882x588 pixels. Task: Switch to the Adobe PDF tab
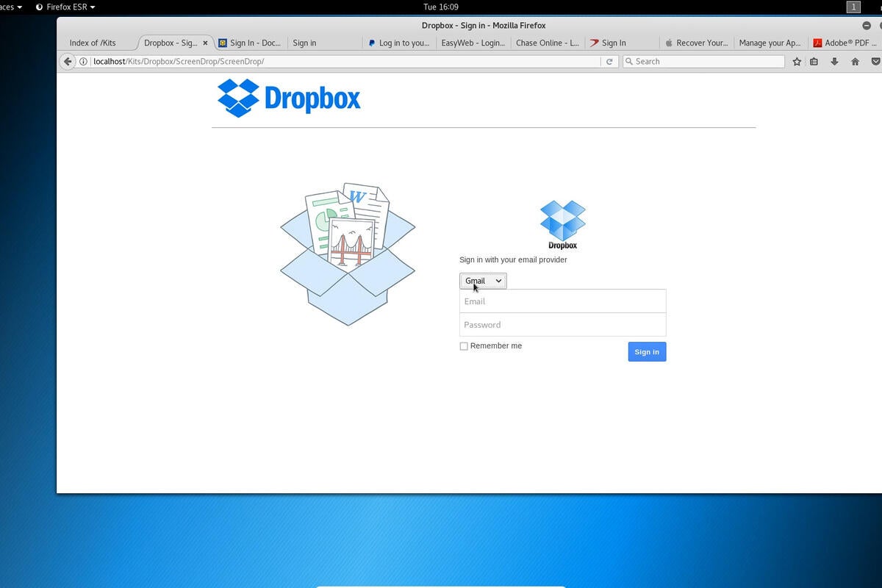click(845, 43)
